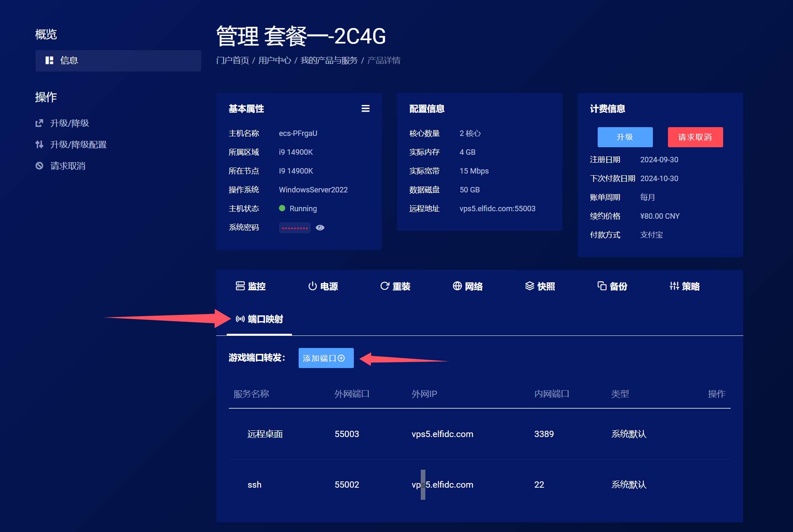Click the 请求取消 ban icon in sidebar
This screenshot has width=793, height=532.
tap(39, 166)
